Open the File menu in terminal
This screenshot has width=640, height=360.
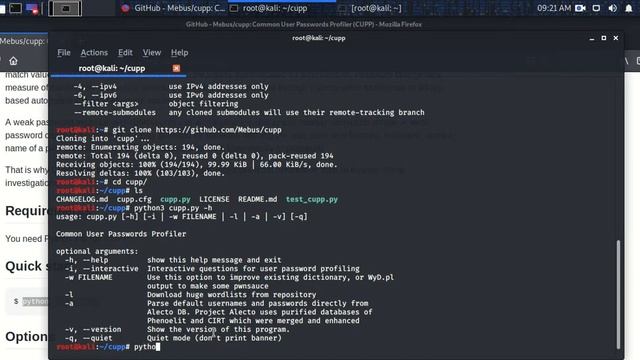[x=64, y=52]
